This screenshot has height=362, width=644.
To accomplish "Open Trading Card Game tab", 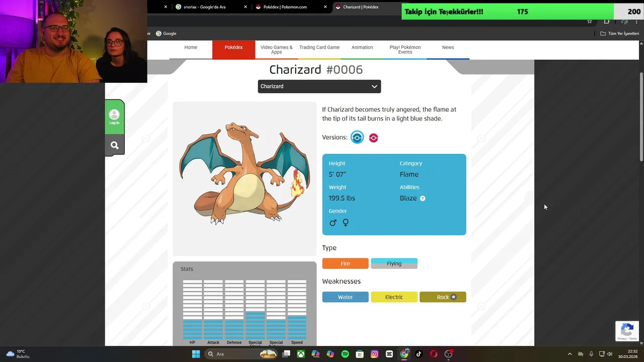I will (319, 49).
